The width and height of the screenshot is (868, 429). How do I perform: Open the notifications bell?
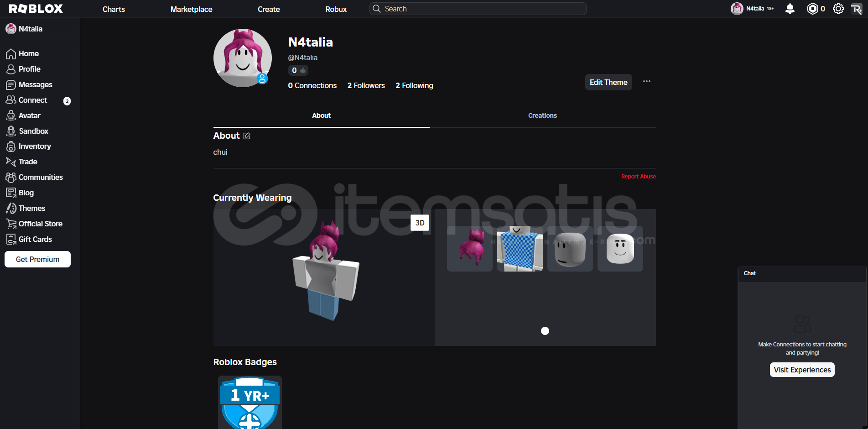[790, 9]
